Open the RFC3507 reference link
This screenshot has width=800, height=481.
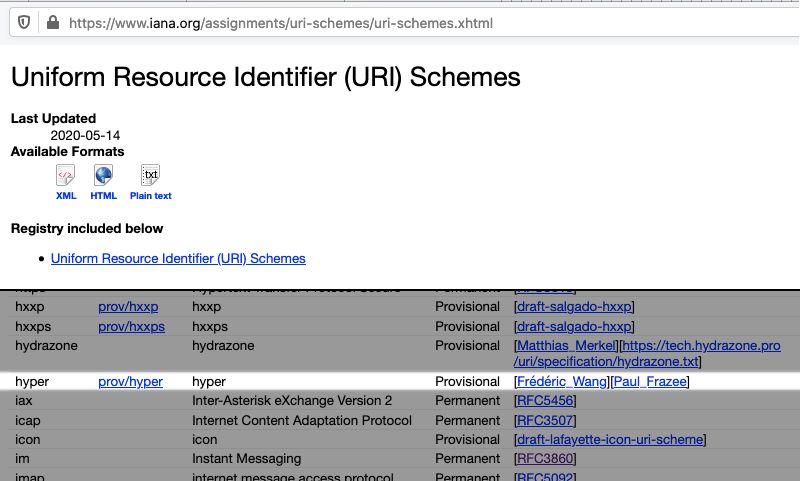(546, 421)
